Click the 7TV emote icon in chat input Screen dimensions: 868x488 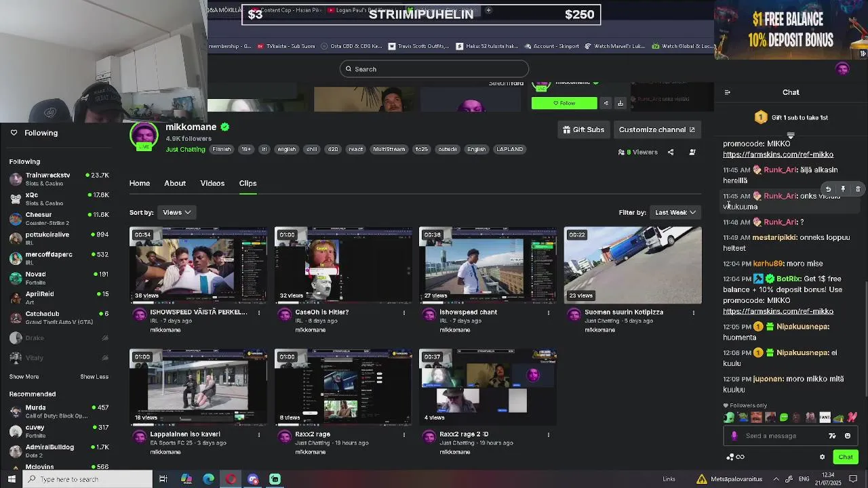833,436
